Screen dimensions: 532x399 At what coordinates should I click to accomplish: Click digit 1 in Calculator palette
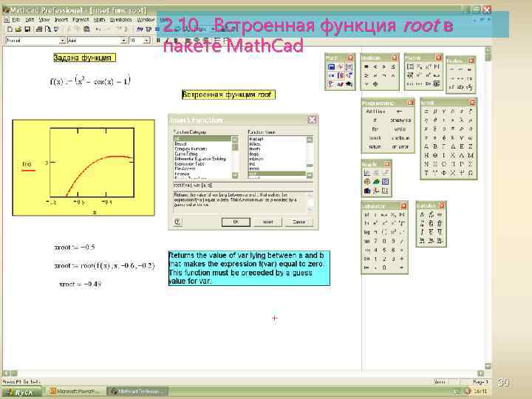tap(375, 259)
